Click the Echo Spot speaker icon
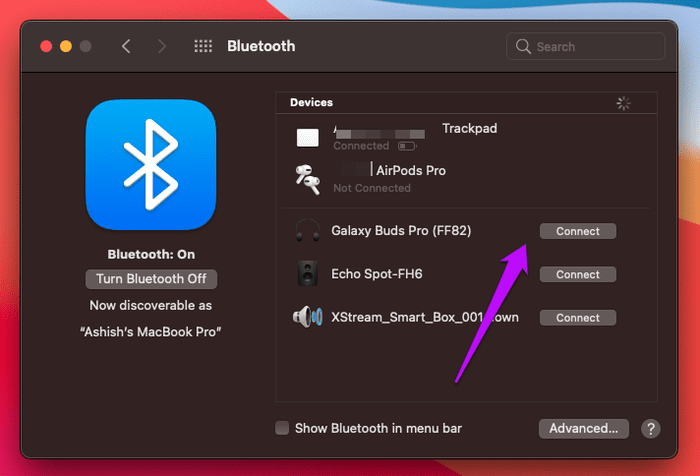This screenshot has width=700, height=476. tap(308, 273)
